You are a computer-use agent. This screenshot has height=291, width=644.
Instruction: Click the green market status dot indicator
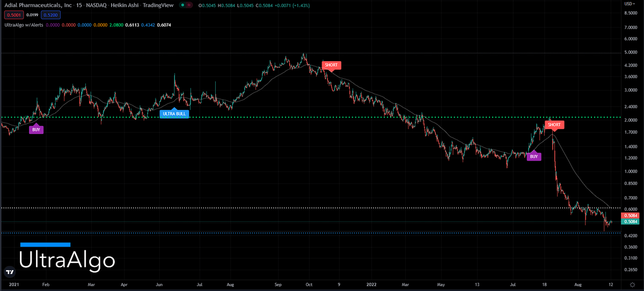[x=182, y=5]
